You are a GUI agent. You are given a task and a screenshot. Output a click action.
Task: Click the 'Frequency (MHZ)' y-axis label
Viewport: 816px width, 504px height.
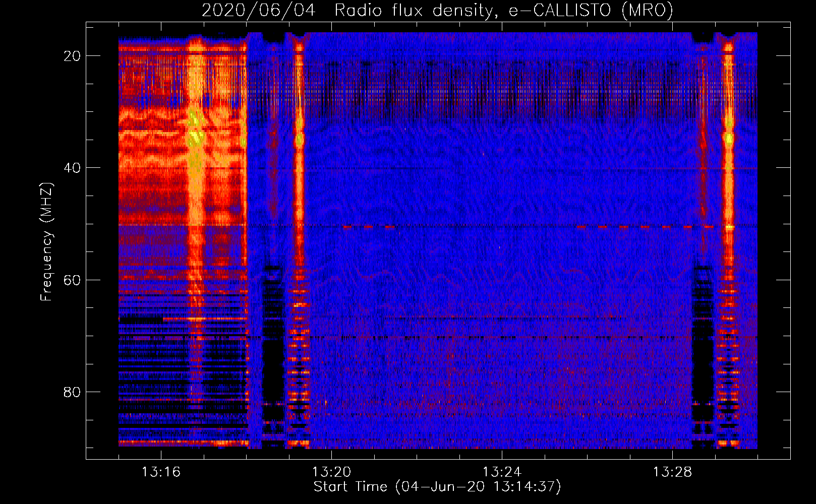pos(46,241)
